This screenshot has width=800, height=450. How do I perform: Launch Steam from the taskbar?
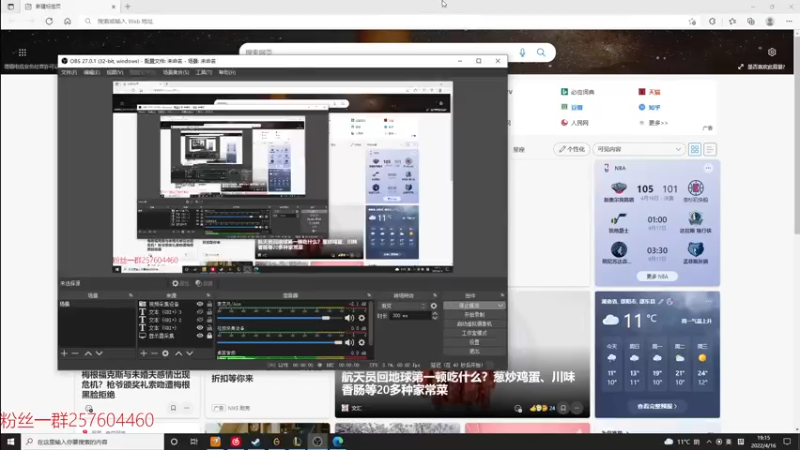256,441
